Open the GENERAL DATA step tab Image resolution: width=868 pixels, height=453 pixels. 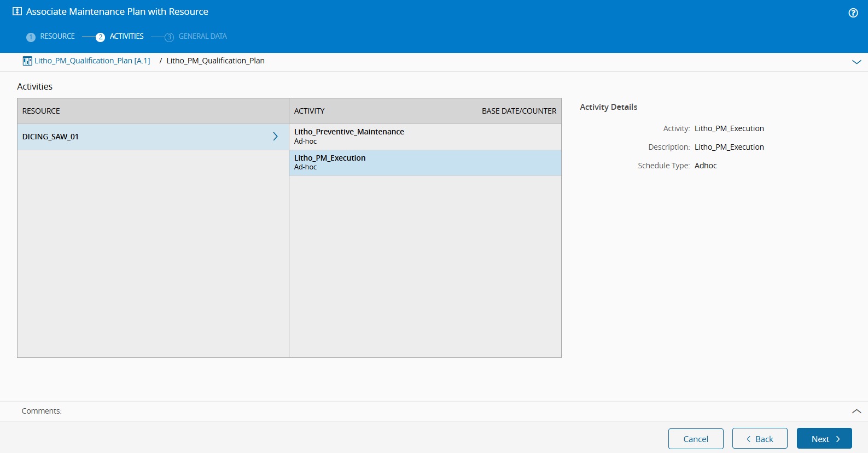[202, 36]
